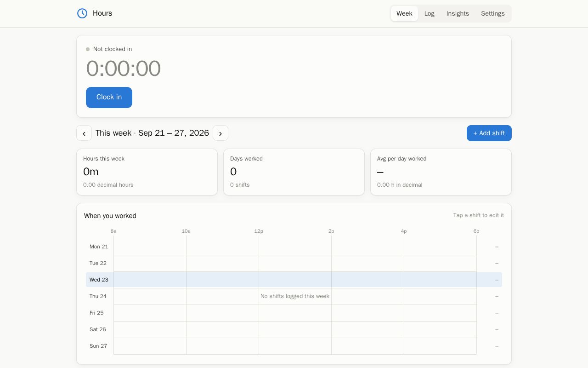This screenshot has width=588, height=368.
Task: Click the 6p time axis label
Action: (476, 231)
